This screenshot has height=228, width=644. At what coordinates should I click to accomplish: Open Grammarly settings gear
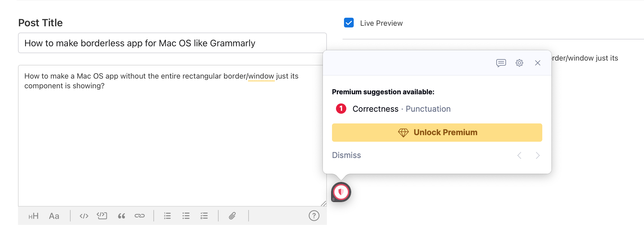(x=519, y=63)
